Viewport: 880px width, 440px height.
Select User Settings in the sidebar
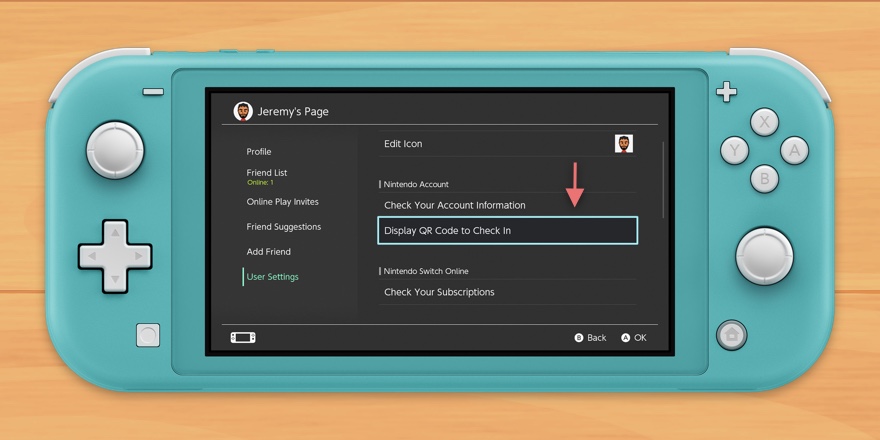(273, 277)
